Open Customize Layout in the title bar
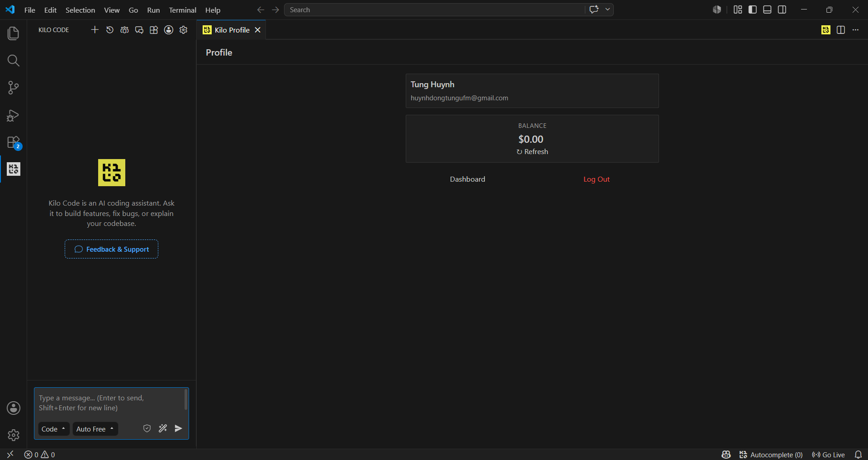868x460 pixels. coord(738,9)
